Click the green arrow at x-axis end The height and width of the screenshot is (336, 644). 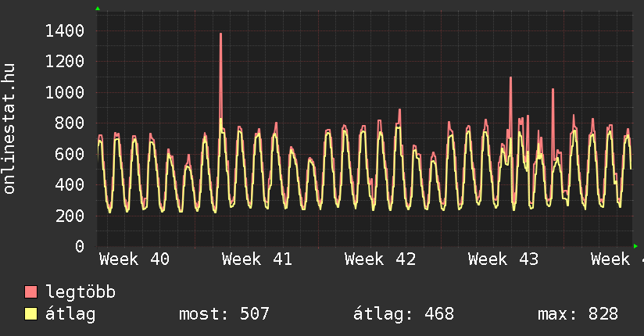[x=636, y=246]
